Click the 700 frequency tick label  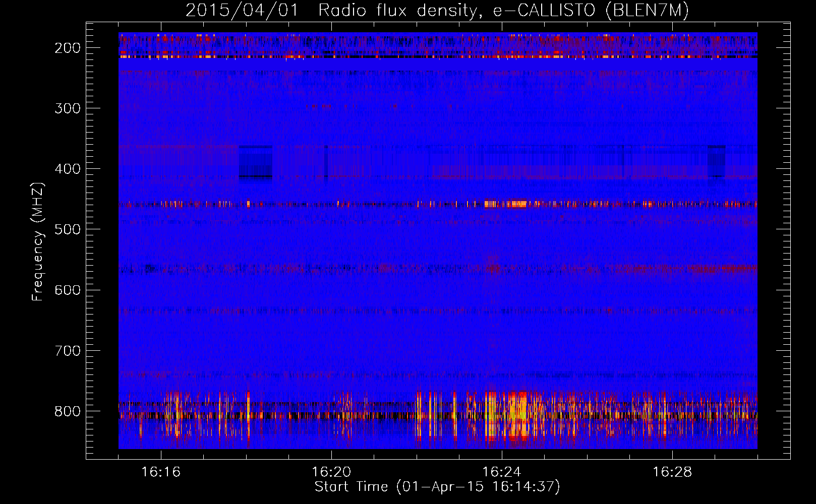pos(68,350)
